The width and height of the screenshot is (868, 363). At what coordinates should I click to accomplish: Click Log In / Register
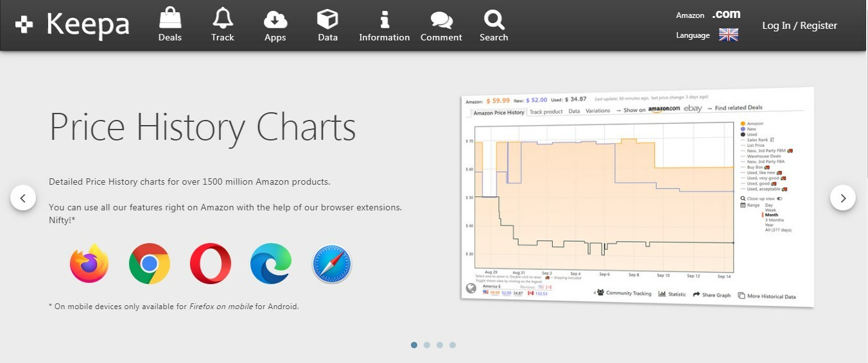click(x=799, y=26)
